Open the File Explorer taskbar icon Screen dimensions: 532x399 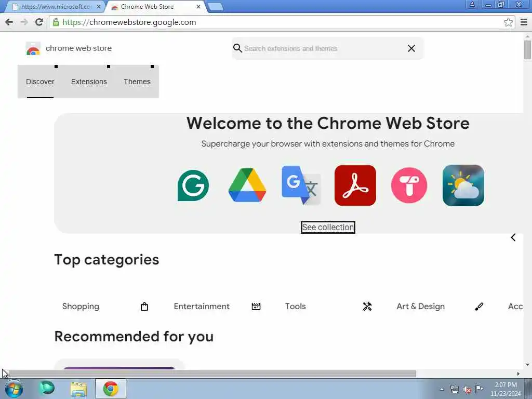(79, 389)
